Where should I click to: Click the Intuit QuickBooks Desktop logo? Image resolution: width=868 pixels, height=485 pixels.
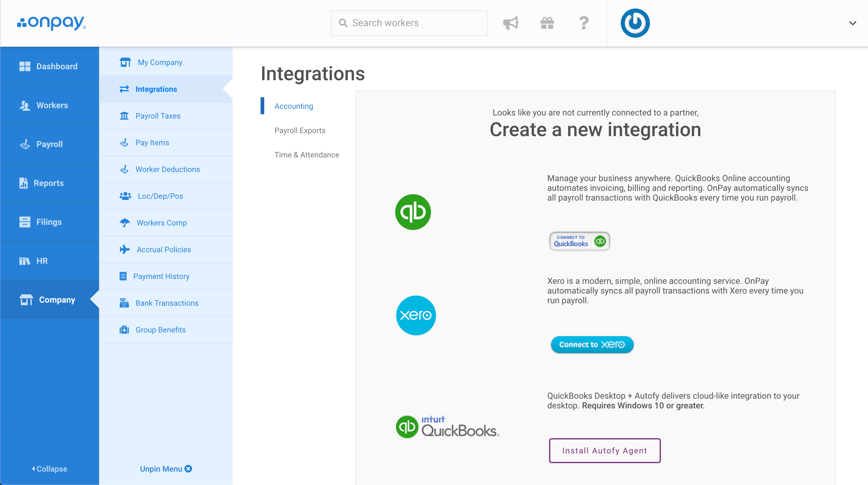[x=447, y=426]
